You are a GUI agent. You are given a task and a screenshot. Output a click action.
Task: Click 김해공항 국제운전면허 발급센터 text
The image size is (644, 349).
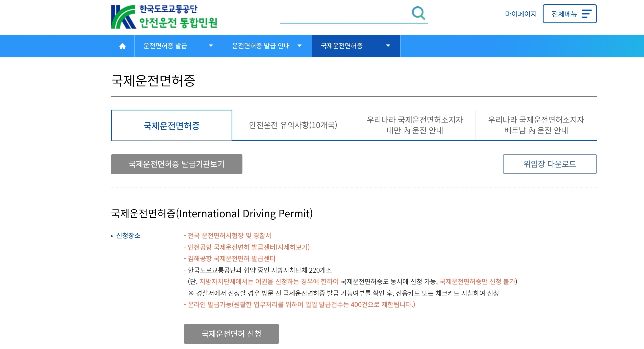pyautogui.click(x=231, y=258)
